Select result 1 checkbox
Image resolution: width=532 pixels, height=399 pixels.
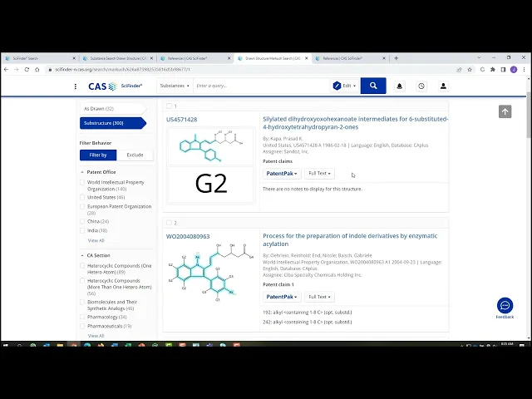click(169, 106)
